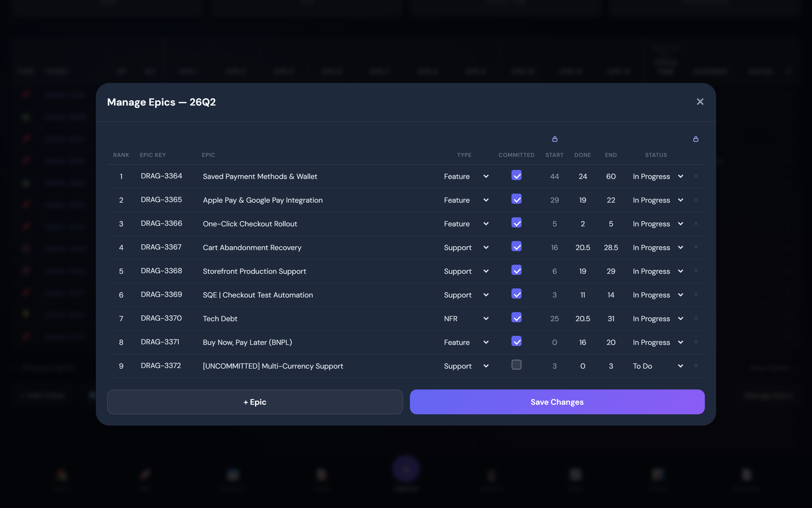Click the EPIC KEY column header
Screen dimensions: 812x508
[153, 155]
